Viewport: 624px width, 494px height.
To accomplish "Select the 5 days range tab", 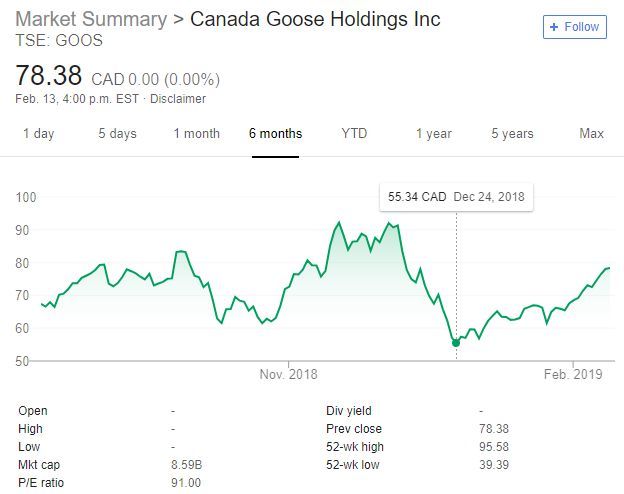I will 117,134.
